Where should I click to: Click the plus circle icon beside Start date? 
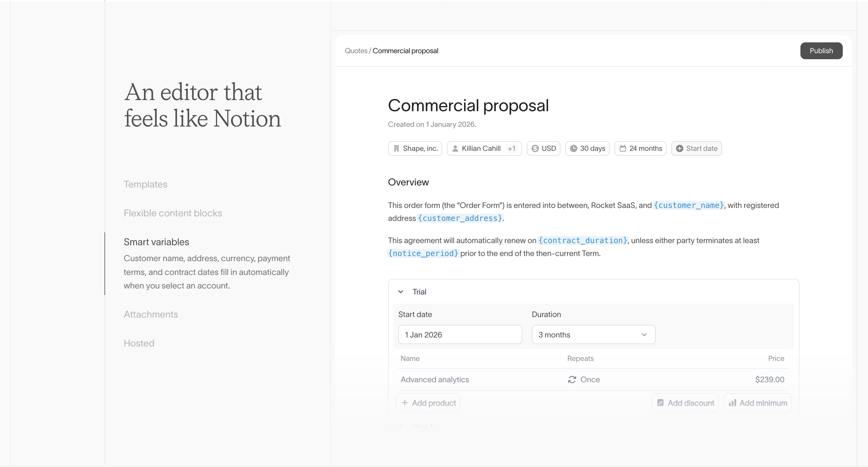point(680,148)
